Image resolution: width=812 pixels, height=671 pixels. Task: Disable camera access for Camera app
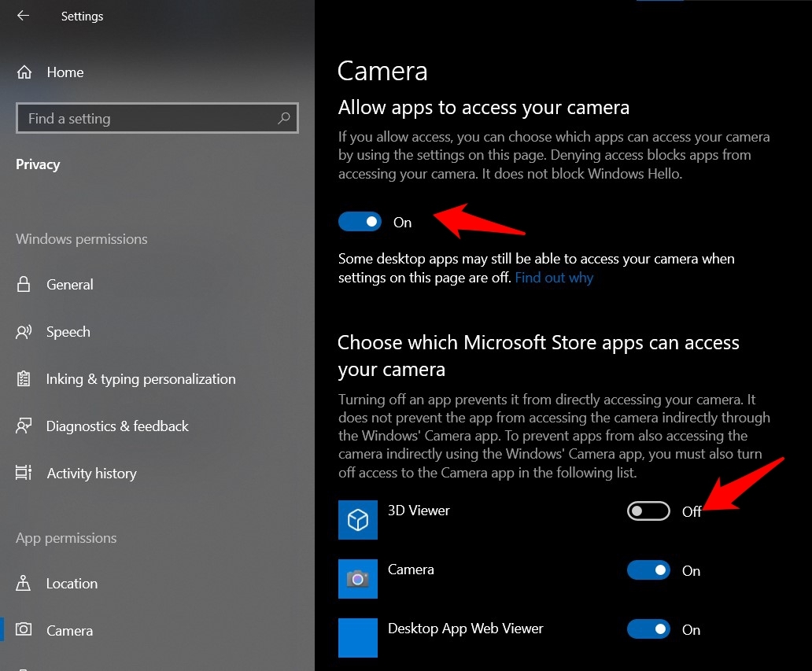[x=648, y=570]
